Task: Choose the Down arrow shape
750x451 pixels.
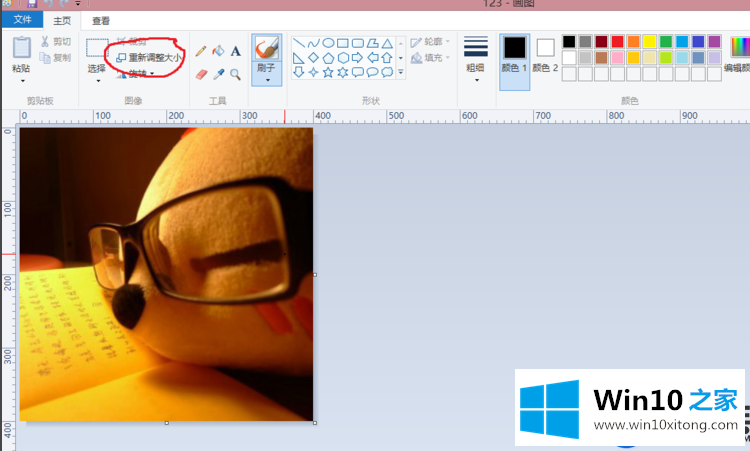Action: coord(299,72)
